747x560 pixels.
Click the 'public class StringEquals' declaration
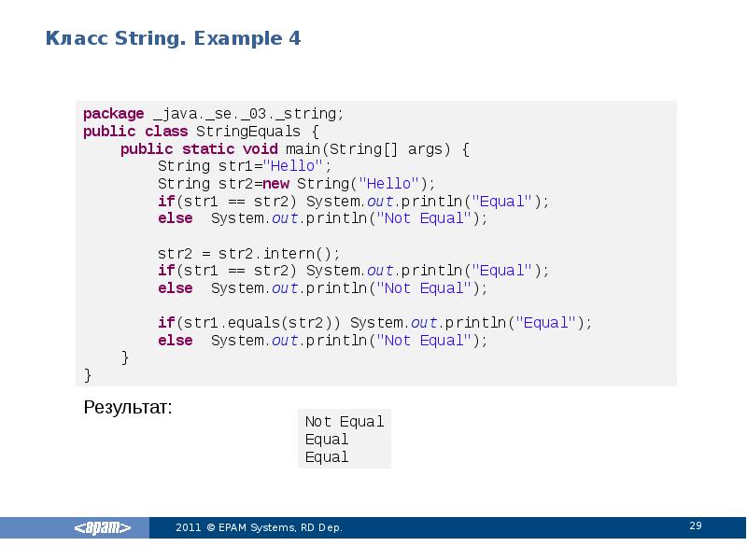(201, 132)
